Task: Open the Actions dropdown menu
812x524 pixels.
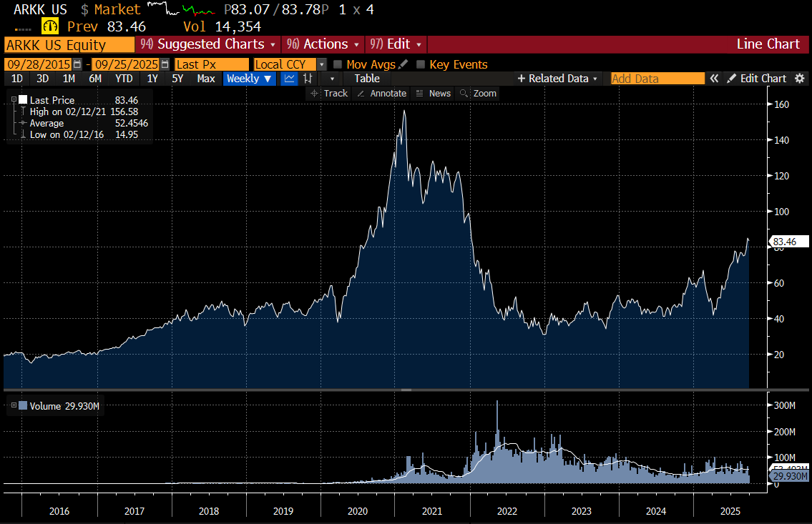Action: [323, 44]
